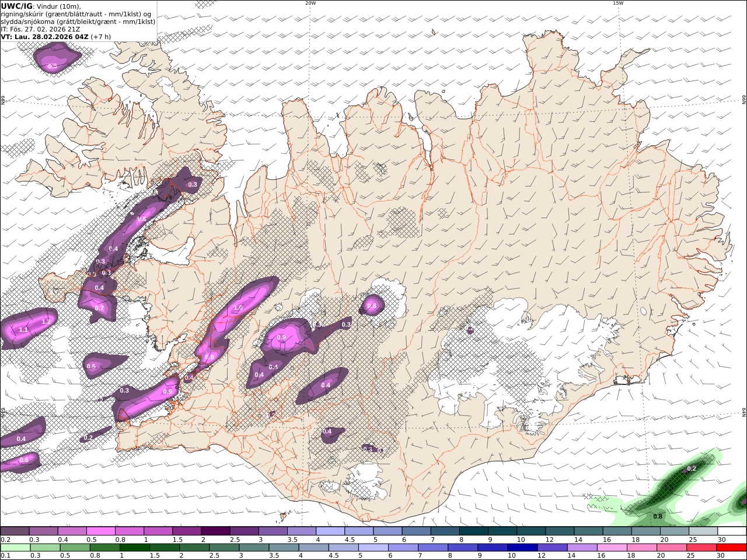Click the '1.1' snowfall value over the sea
The width and height of the screenshot is (747, 560).
tap(24, 330)
